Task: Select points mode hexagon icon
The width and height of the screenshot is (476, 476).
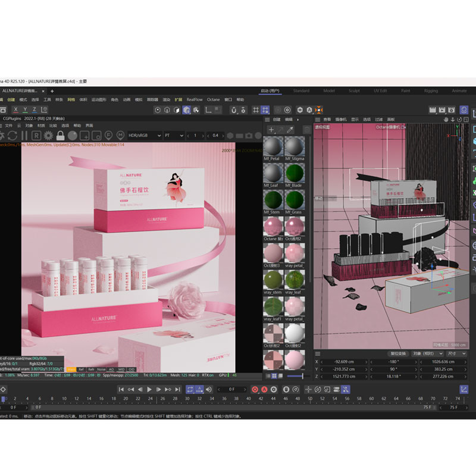Action: coord(158,110)
